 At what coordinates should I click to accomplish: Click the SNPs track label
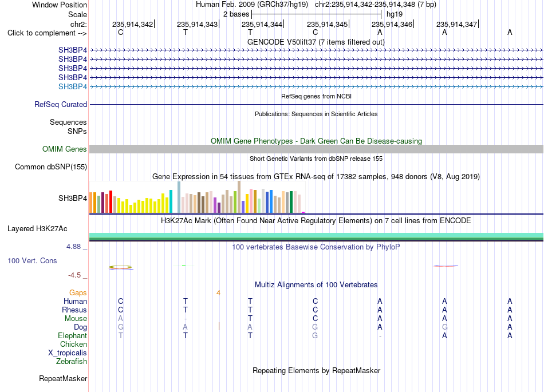pyautogui.click(x=77, y=132)
